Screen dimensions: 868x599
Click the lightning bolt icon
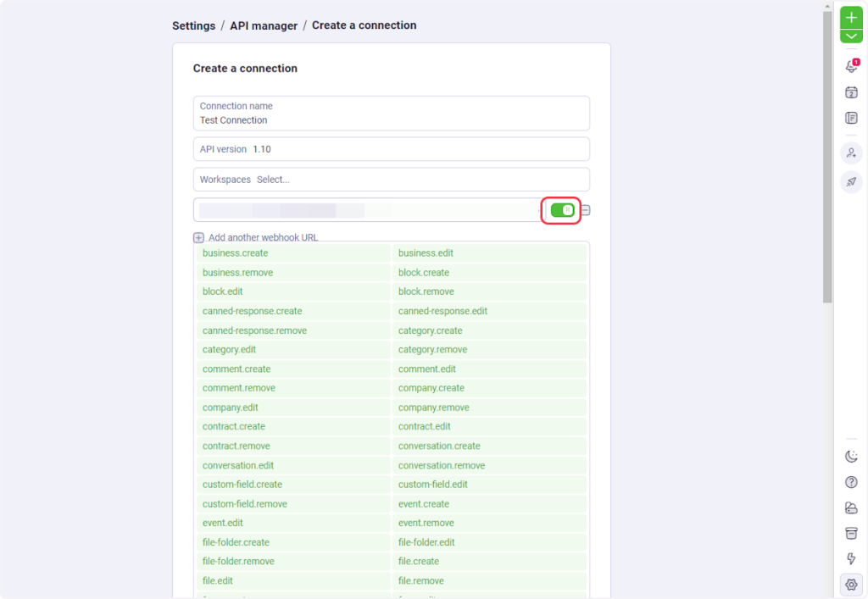click(x=851, y=558)
